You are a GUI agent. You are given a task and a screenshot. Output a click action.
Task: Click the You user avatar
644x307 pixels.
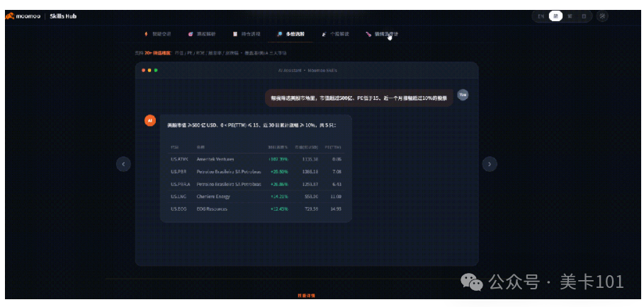point(463,95)
